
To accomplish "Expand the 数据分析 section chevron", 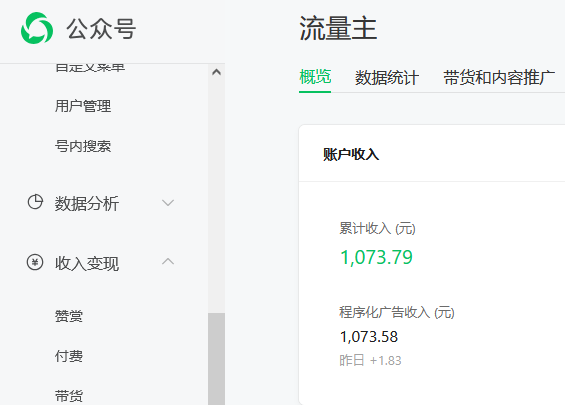I will (168, 202).
